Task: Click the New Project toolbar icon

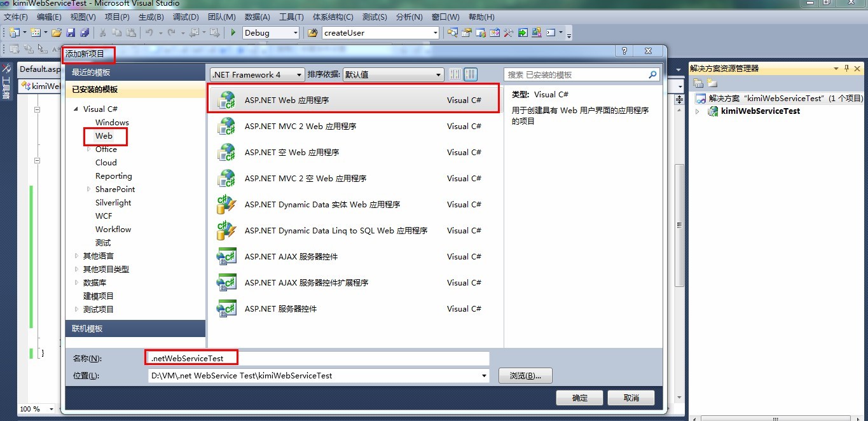Action: click(x=14, y=32)
